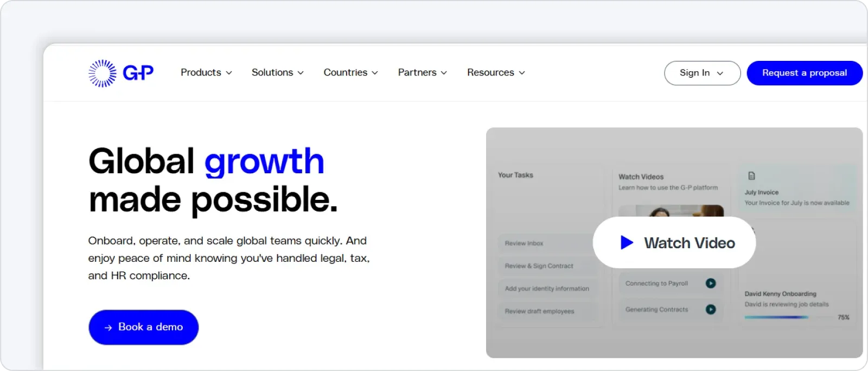Click the G-P sunburst logo icon
868x371 pixels.
(x=103, y=73)
